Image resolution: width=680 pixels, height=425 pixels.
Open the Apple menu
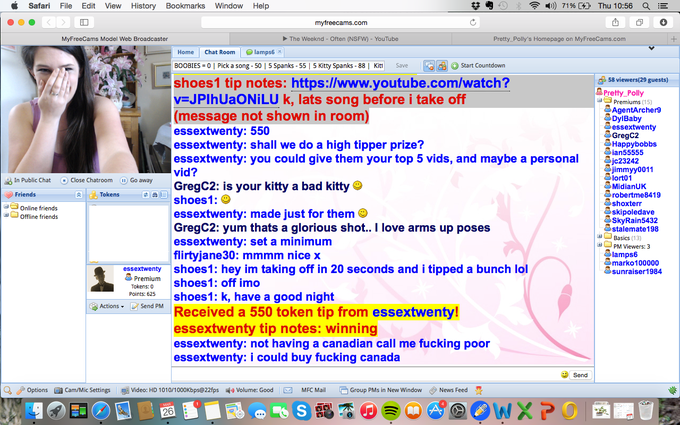(x=14, y=6)
